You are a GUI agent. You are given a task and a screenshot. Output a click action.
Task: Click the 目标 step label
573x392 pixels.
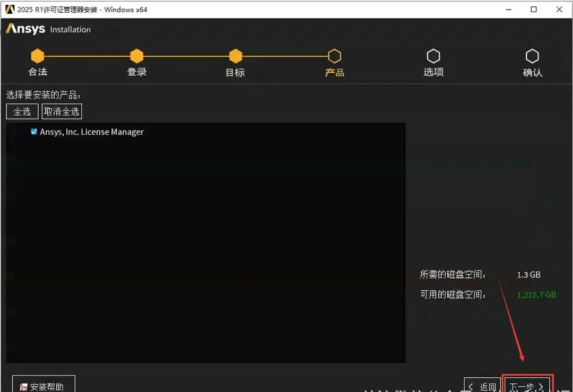click(235, 73)
